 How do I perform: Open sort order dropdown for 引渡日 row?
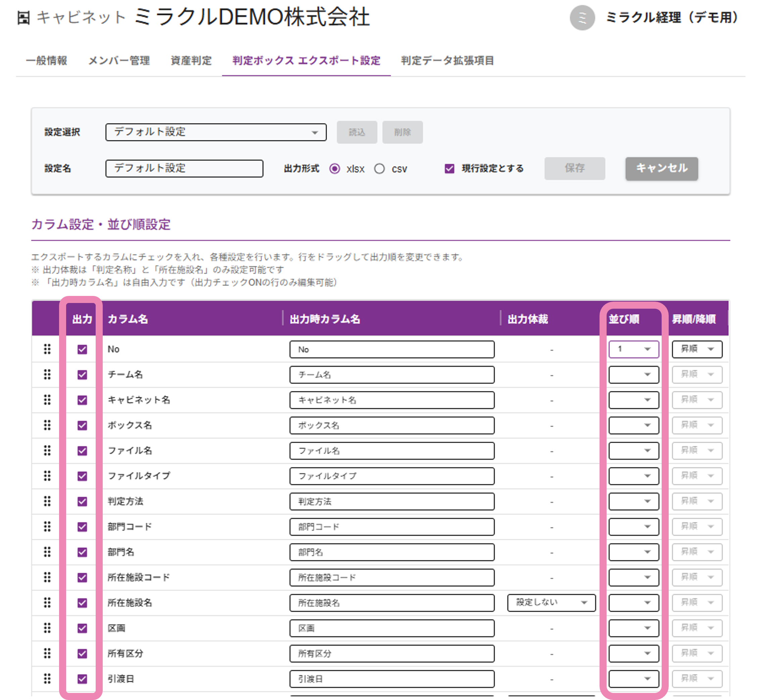pos(633,679)
